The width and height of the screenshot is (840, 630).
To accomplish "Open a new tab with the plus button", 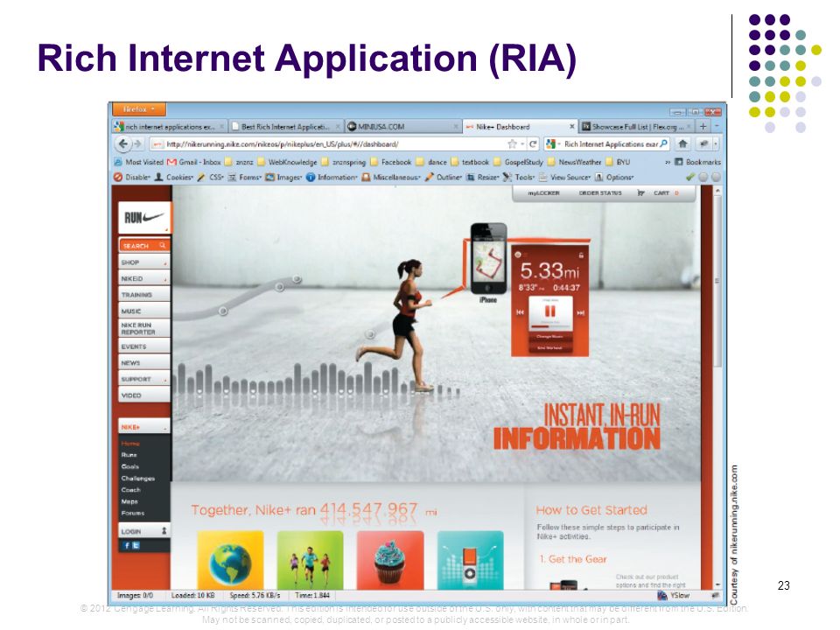I will (703, 126).
